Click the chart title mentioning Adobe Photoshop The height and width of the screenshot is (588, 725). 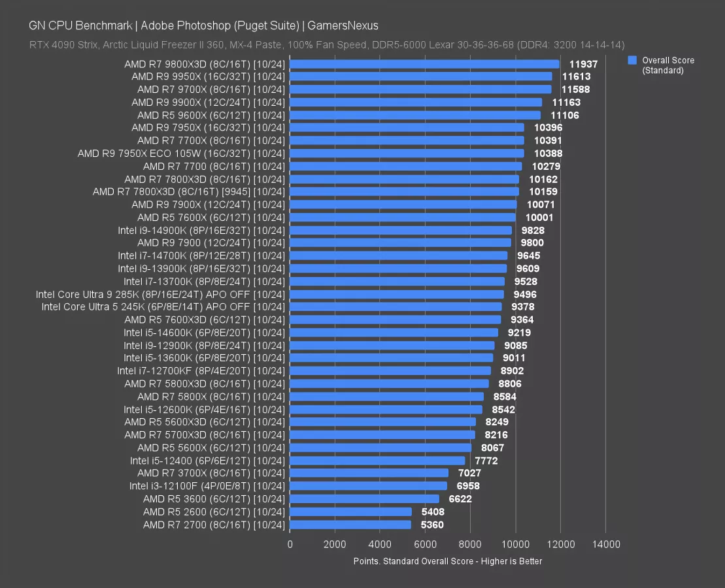point(203,25)
